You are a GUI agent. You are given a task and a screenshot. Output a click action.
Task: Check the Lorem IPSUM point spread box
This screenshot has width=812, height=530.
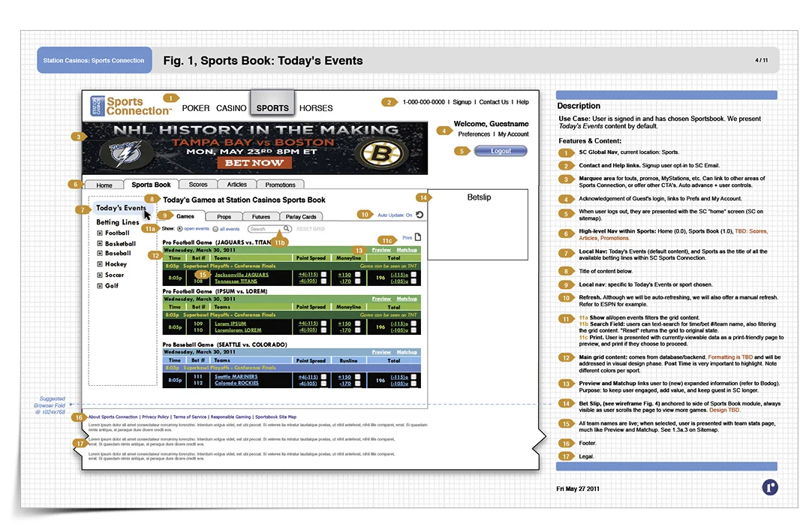point(323,324)
